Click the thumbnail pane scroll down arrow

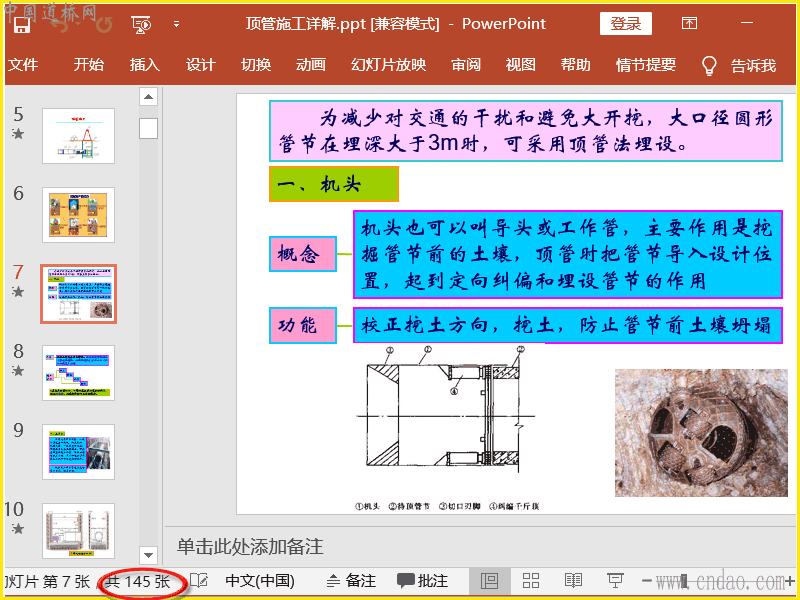[148, 554]
